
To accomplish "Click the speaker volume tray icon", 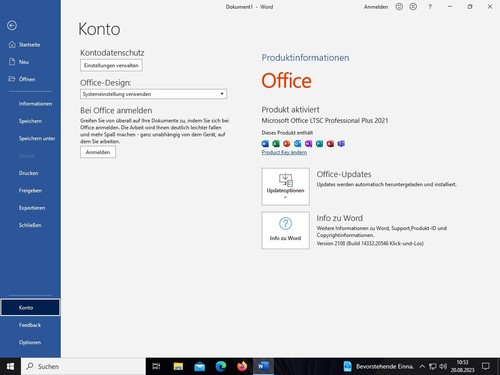I will 443,366.
